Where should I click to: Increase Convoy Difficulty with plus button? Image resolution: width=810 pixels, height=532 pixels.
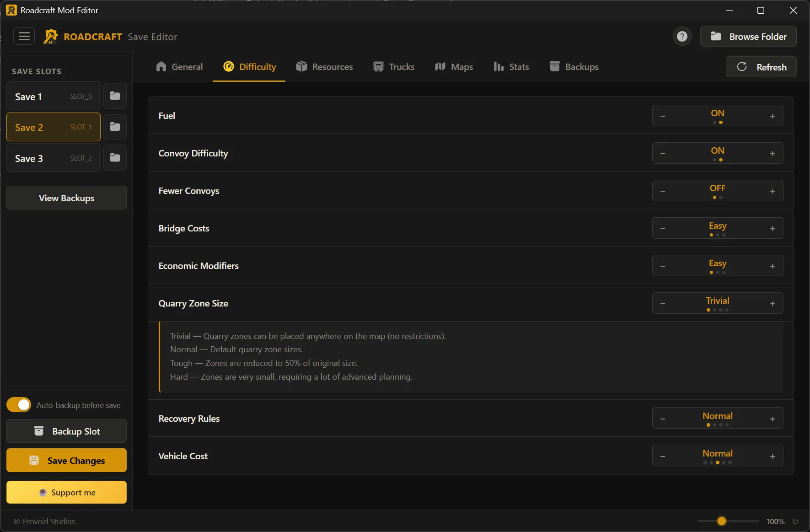[x=772, y=154]
